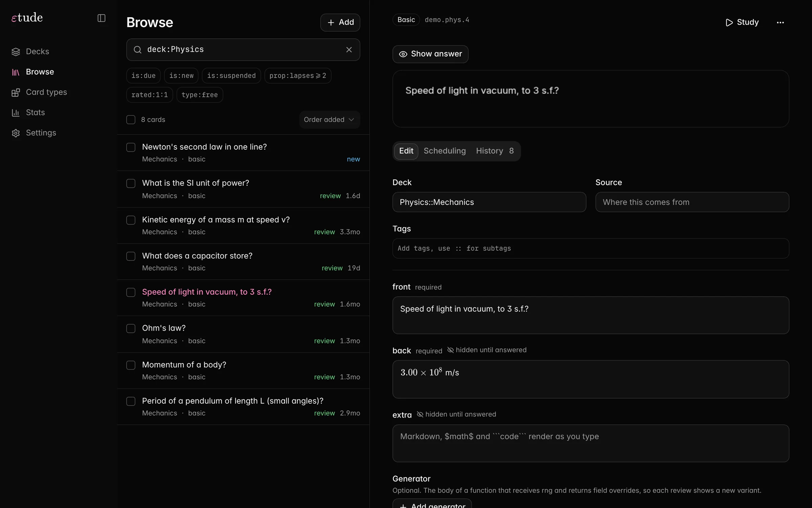Apply the is:due filter chip
This screenshot has width=812, height=508.
click(143, 76)
